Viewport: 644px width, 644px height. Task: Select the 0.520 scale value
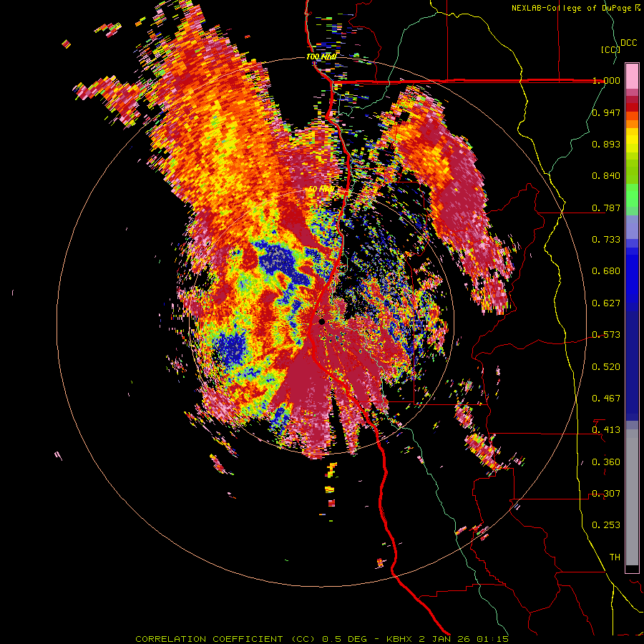606,367
